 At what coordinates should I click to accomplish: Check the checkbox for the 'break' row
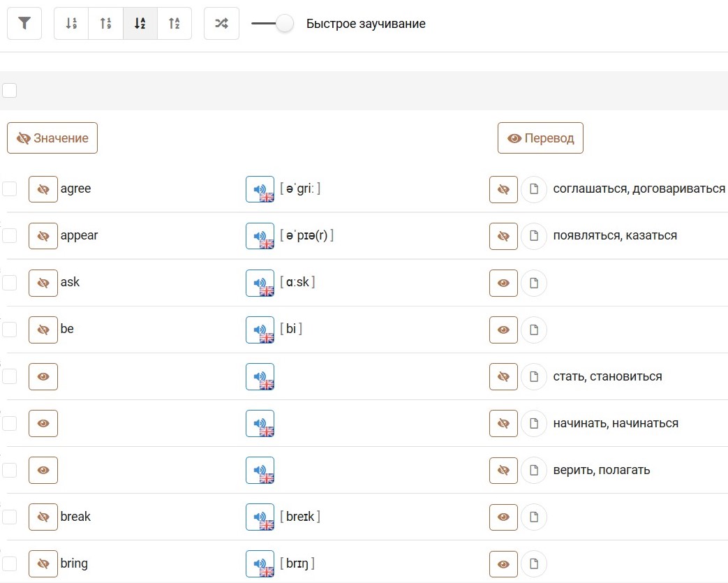pyautogui.click(x=9, y=517)
